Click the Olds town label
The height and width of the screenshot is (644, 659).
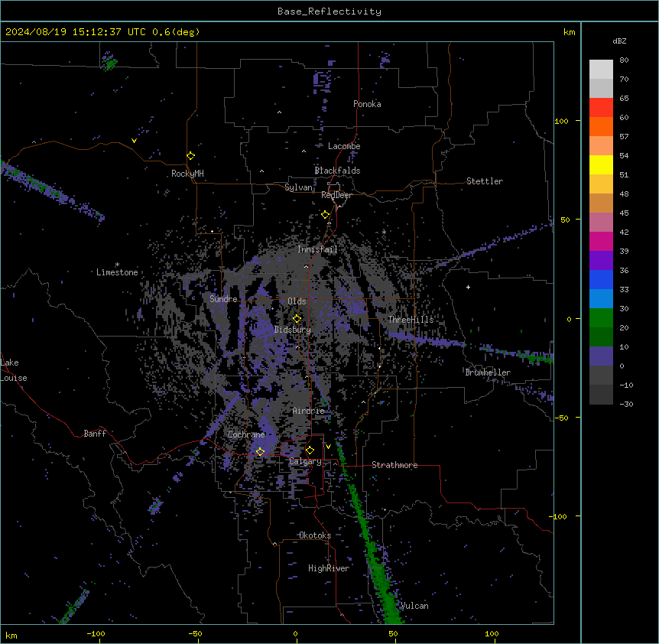tap(297, 301)
